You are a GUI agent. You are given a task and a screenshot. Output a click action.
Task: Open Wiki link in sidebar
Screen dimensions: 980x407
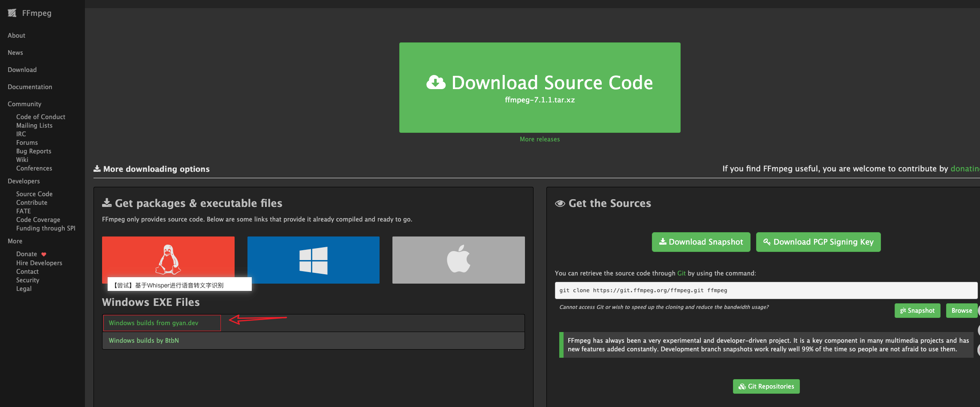coord(22,160)
